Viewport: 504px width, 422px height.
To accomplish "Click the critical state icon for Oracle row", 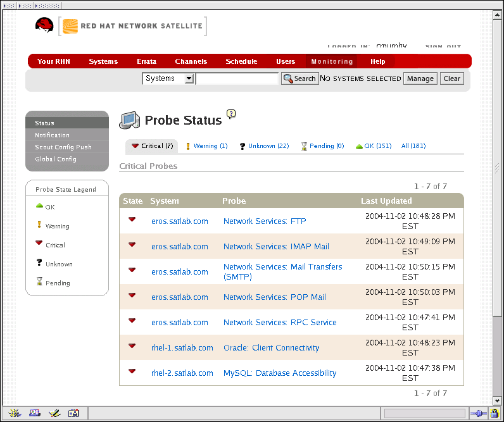I will click(132, 345).
